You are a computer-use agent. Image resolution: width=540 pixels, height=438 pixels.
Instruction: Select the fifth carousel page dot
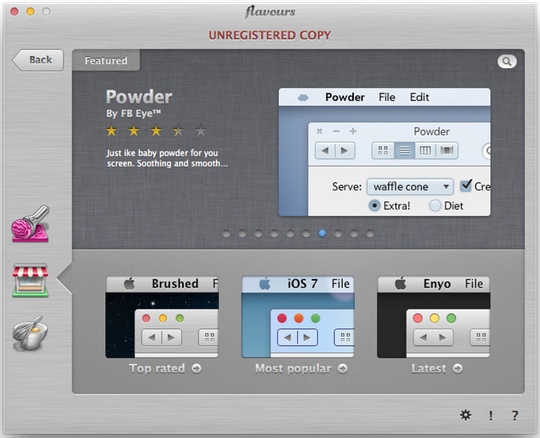[290, 234]
